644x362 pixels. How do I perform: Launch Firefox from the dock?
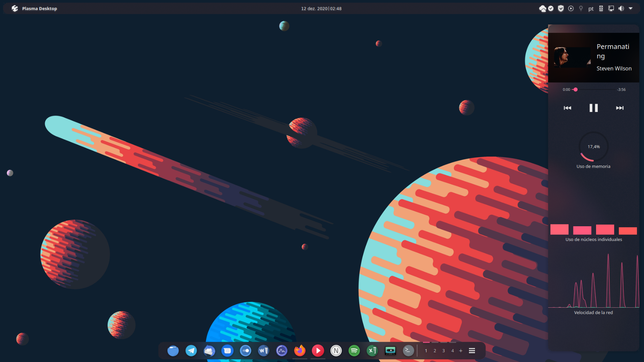click(300, 351)
